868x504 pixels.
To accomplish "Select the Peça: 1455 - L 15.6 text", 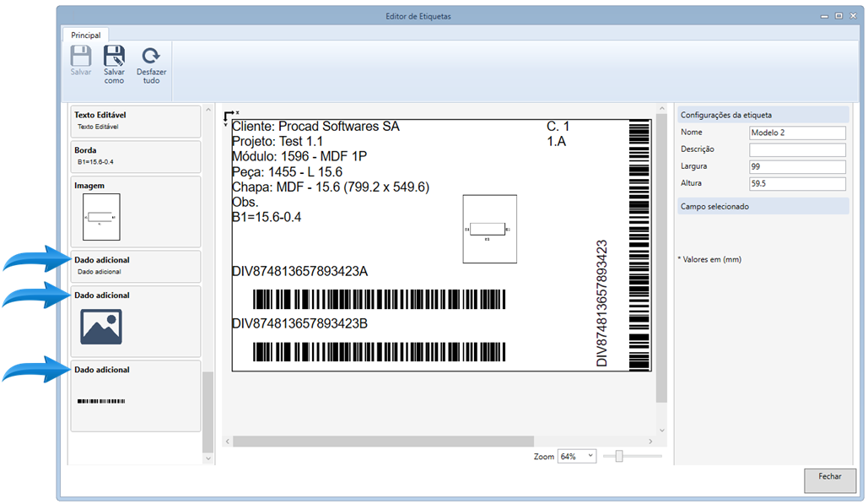I will [x=288, y=171].
